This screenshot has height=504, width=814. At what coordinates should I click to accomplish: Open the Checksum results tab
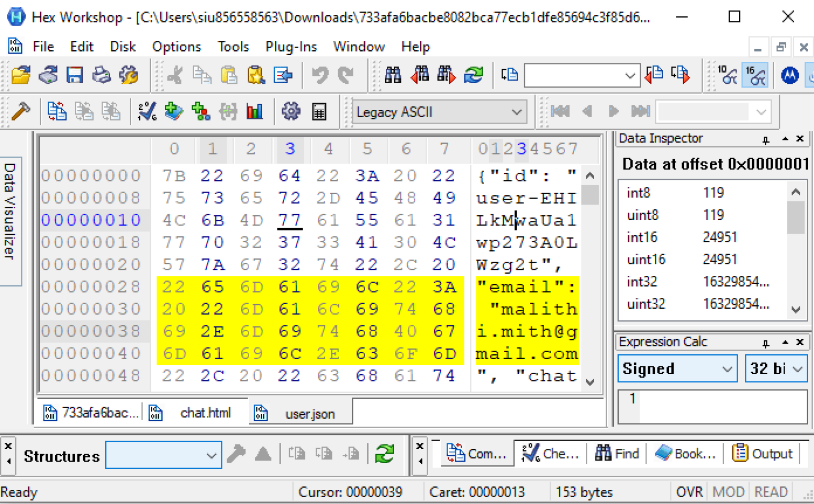tap(551, 453)
